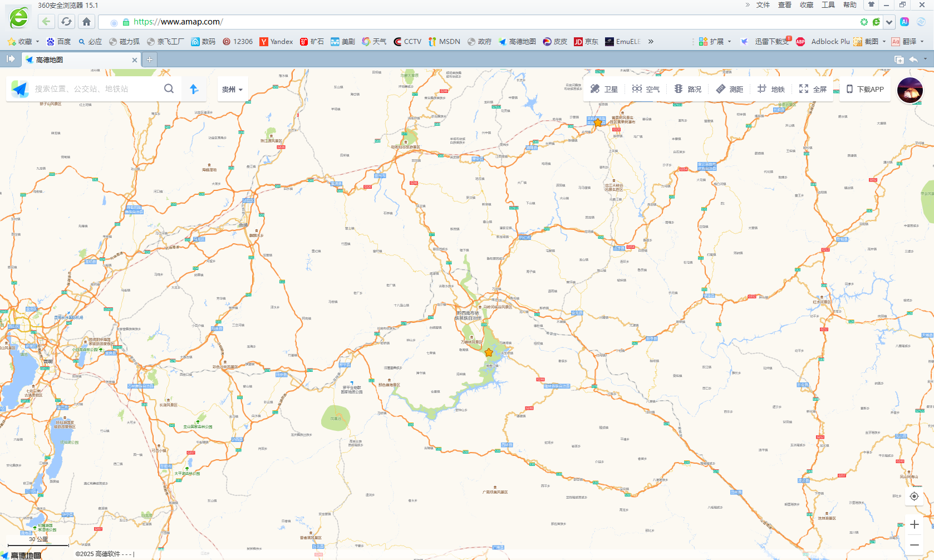This screenshot has width=934, height=560.
Task: Toggle the 卫星 satellite layer
Action: point(604,89)
